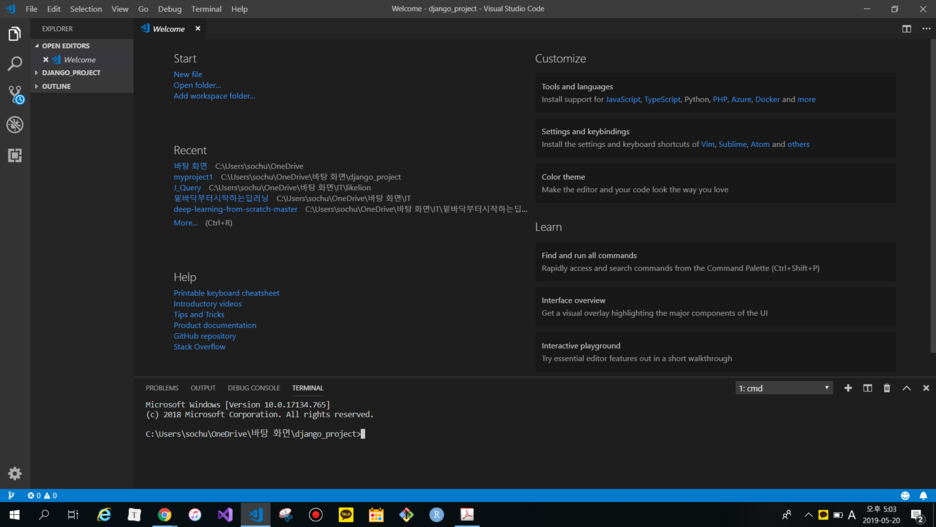Open editor More Actions ellipsis
936x527 pixels.
pos(926,29)
